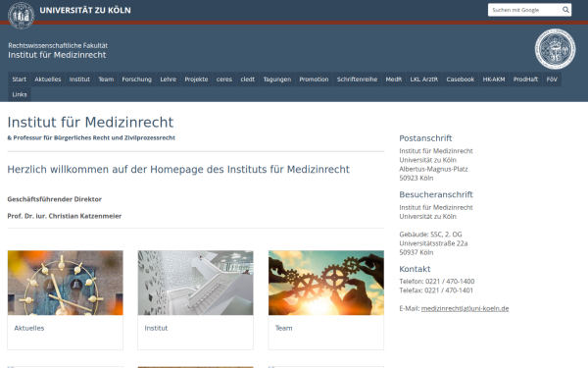Open the Tagungen menu item

[277, 79]
